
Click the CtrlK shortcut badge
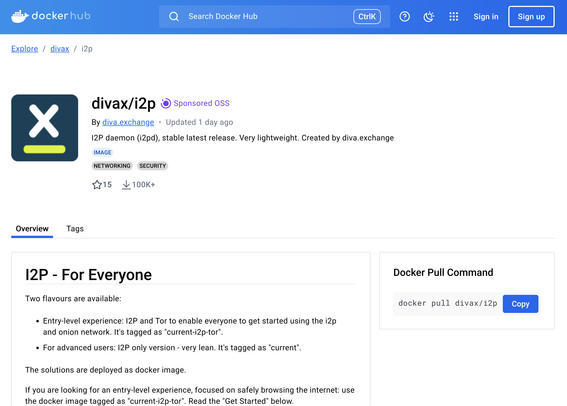367,17
